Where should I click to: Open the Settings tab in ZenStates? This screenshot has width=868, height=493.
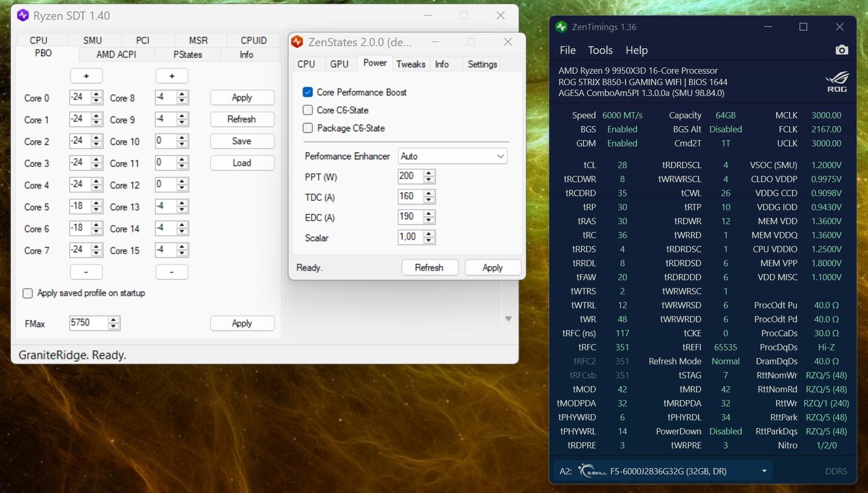pyautogui.click(x=482, y=64)
